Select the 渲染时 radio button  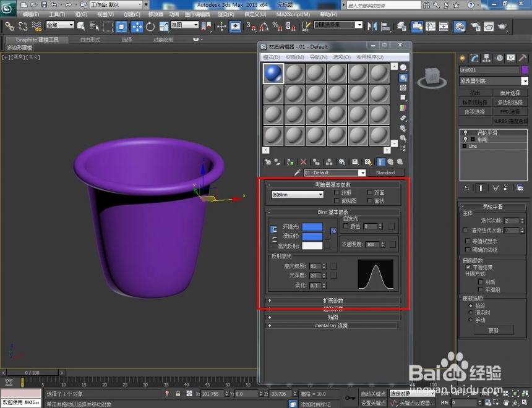470,312
